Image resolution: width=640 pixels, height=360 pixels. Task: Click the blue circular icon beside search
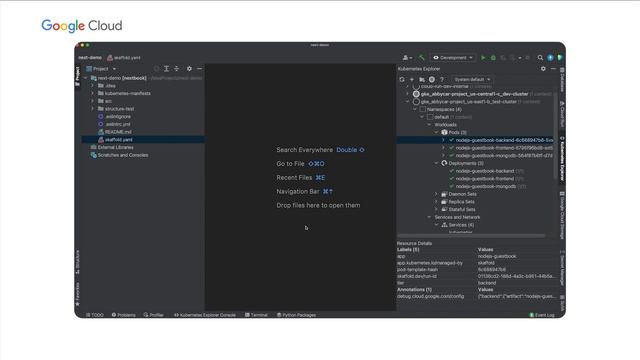(x=550, y=58)
